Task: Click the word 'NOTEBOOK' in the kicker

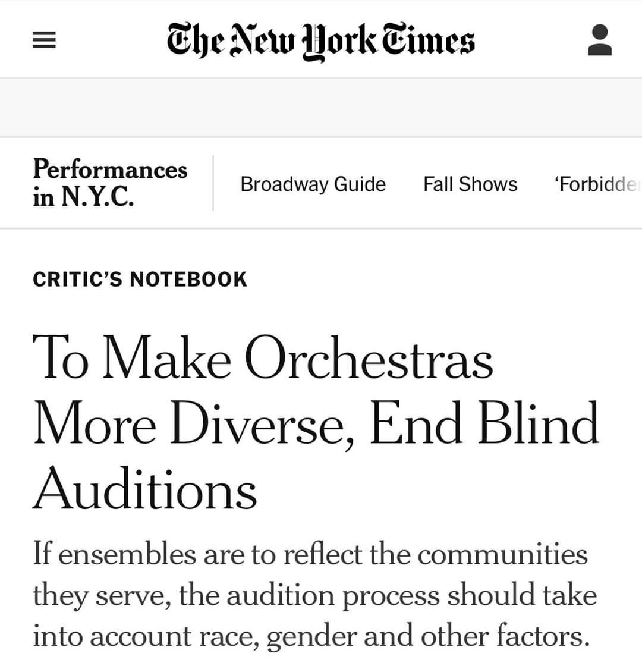Action: click(188, 279)
